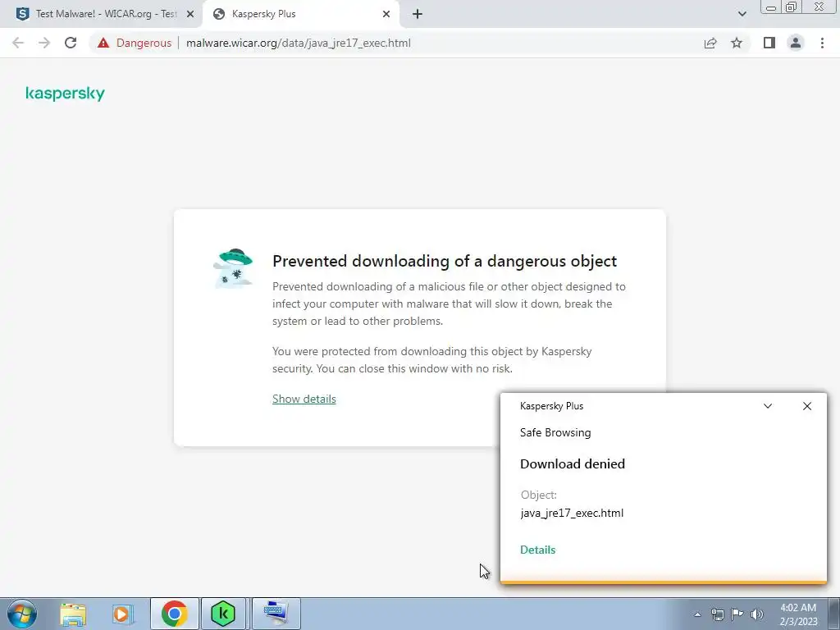Collapse the Kaspersky Plus notification chevron
The height and width of the screenshot is (630, 840).
[768, 406]
